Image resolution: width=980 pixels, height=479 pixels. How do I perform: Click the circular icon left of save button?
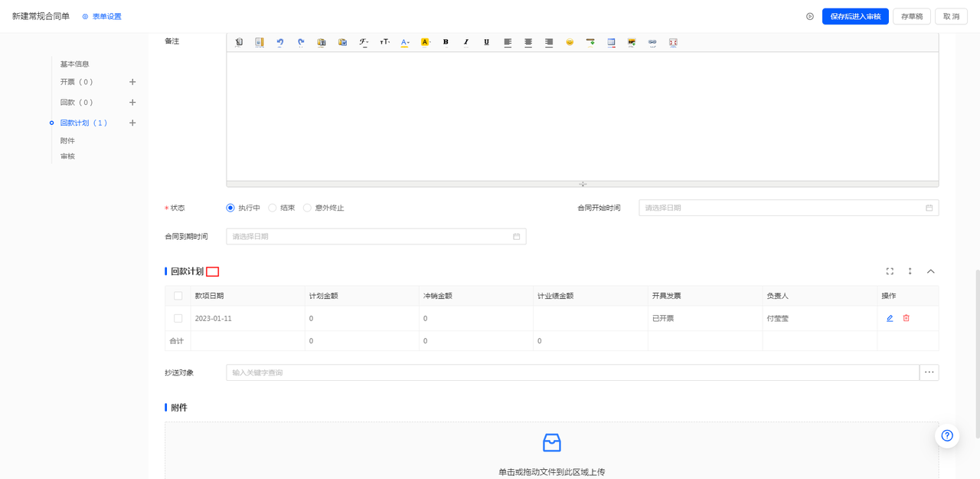click(810, 16)
